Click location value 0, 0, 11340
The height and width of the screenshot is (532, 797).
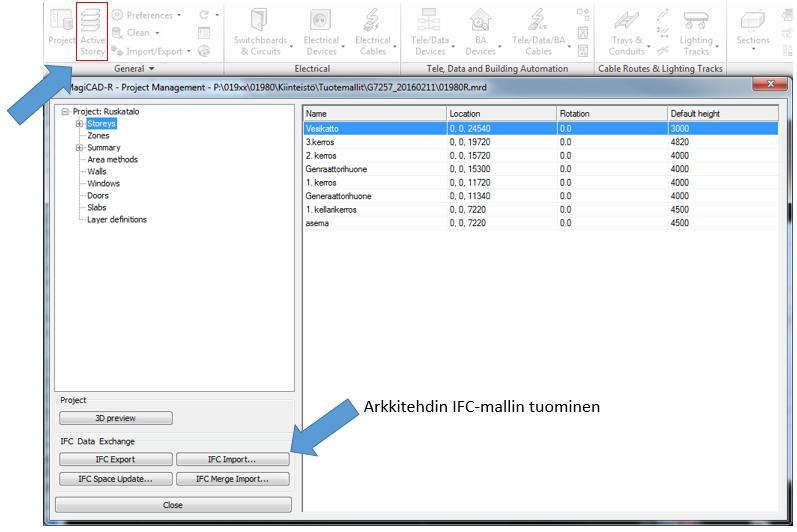point(470,196)
